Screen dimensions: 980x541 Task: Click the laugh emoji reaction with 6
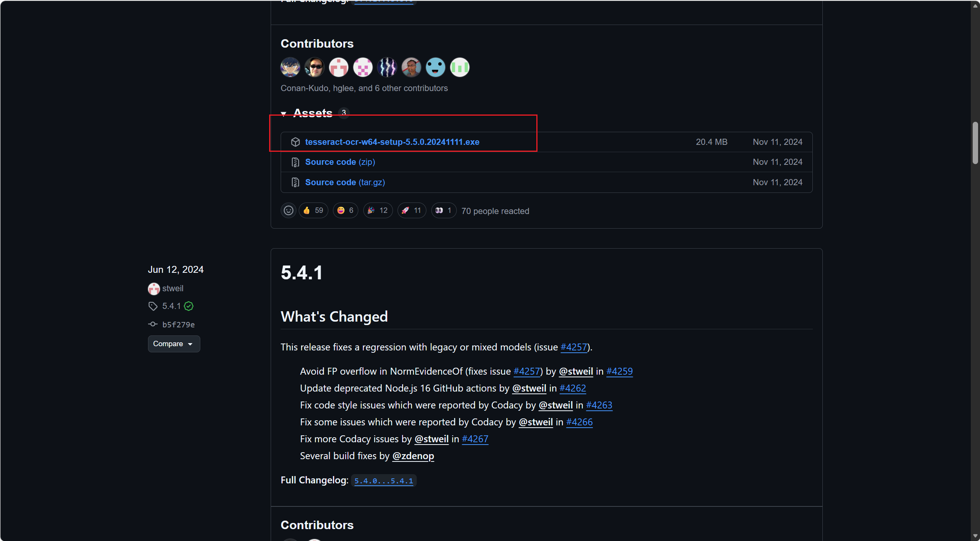pyautogui.click(x=345, y=211)
